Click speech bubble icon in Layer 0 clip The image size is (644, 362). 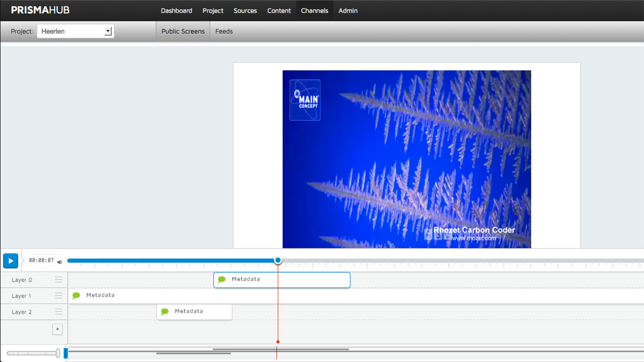[222, 280]
